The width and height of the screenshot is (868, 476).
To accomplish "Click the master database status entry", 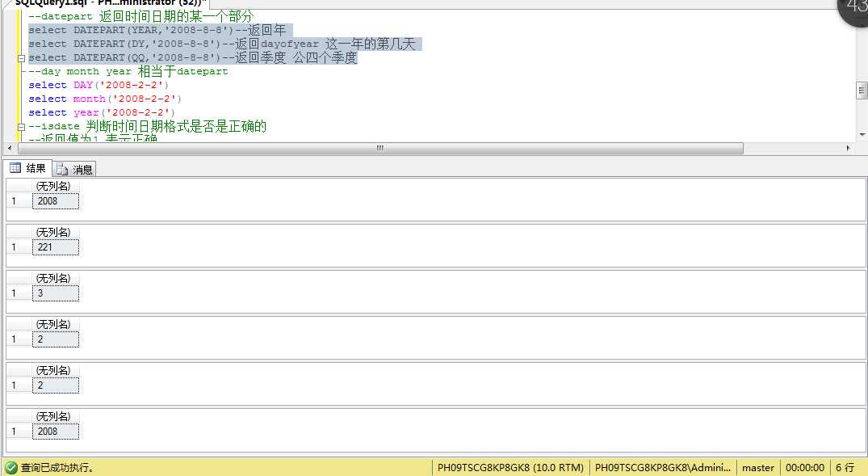I will click(x=758, y=468).
